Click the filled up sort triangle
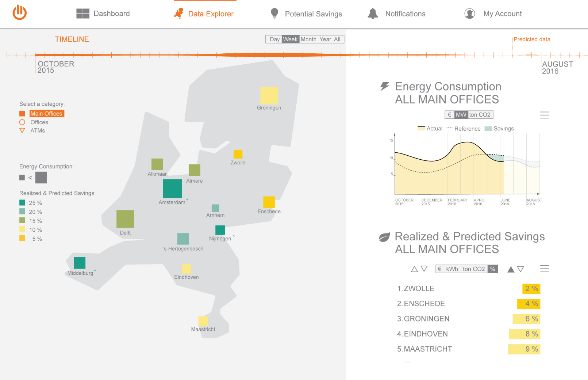This screenshot has height=380, width=588. coord(511,269)
